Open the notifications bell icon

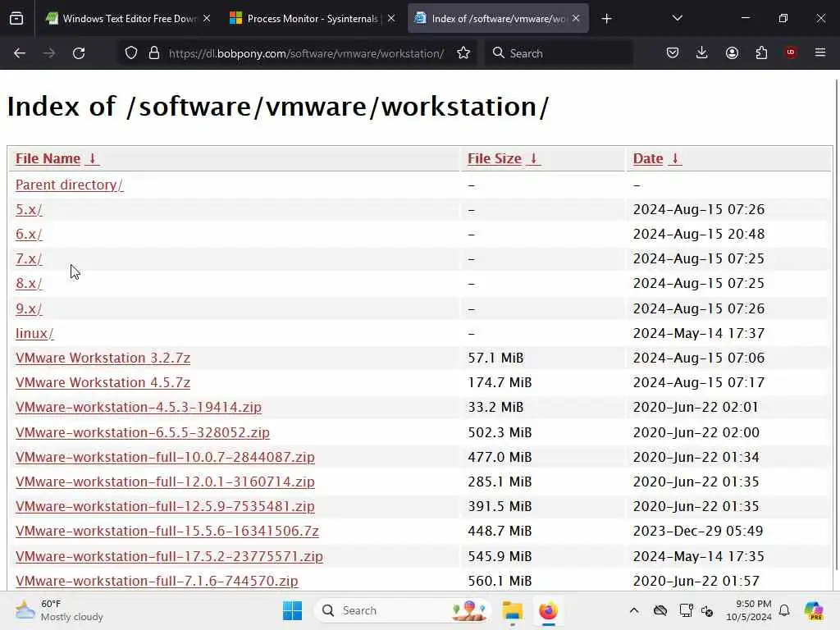click(x=784, y=610)
